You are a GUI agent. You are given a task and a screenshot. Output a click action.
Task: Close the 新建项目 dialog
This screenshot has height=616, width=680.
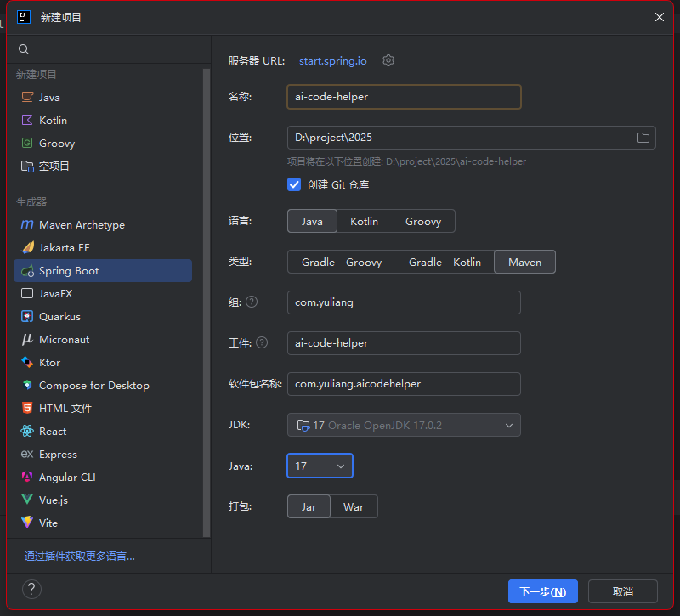coord(660,17)
